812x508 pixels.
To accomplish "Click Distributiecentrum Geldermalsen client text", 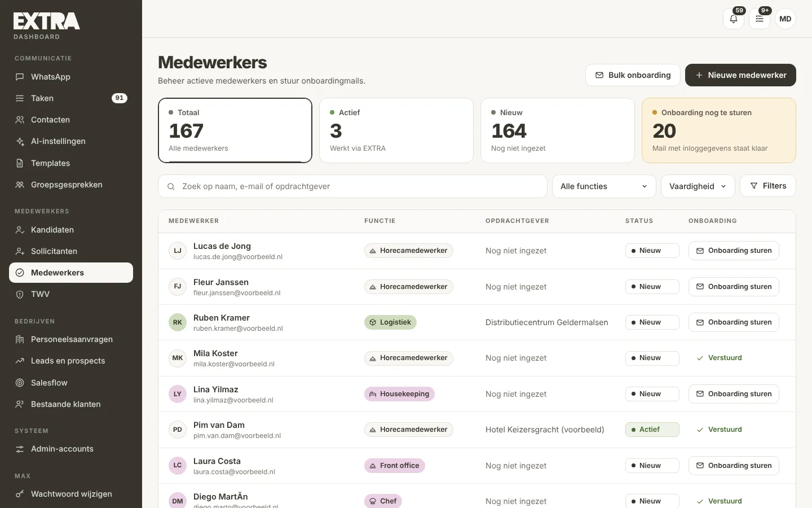I will [x=547, y=322].
